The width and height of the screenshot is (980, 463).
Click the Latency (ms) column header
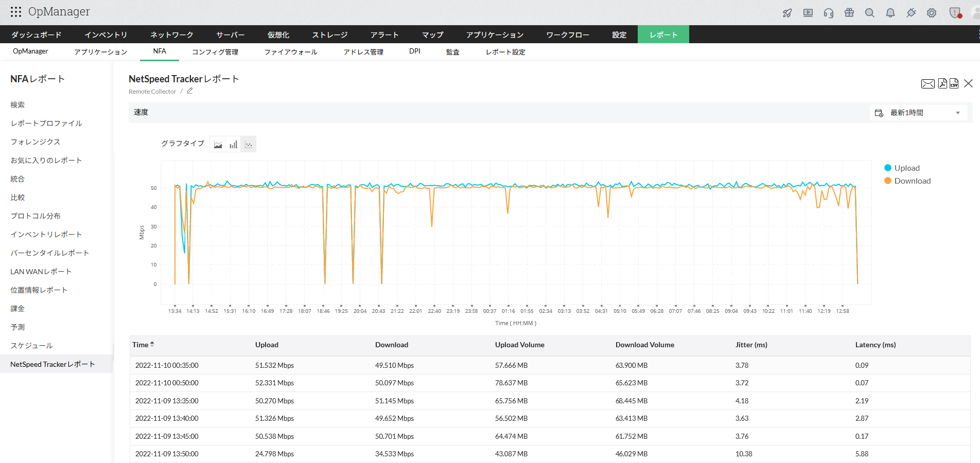[876, 345]
